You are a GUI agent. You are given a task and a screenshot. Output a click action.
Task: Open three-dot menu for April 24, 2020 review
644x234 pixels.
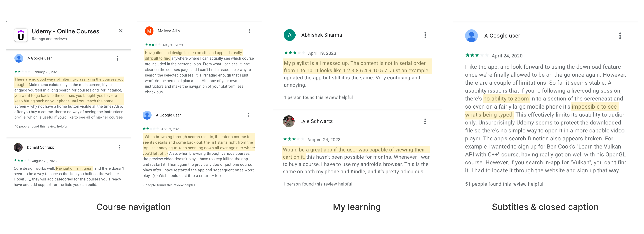tap(620, 36)
